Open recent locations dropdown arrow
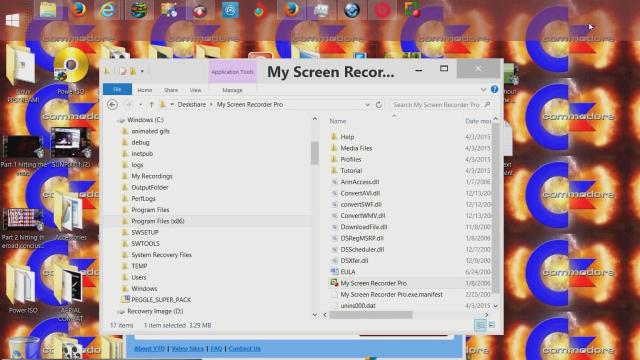640x360 pixels. click(140, 105)
